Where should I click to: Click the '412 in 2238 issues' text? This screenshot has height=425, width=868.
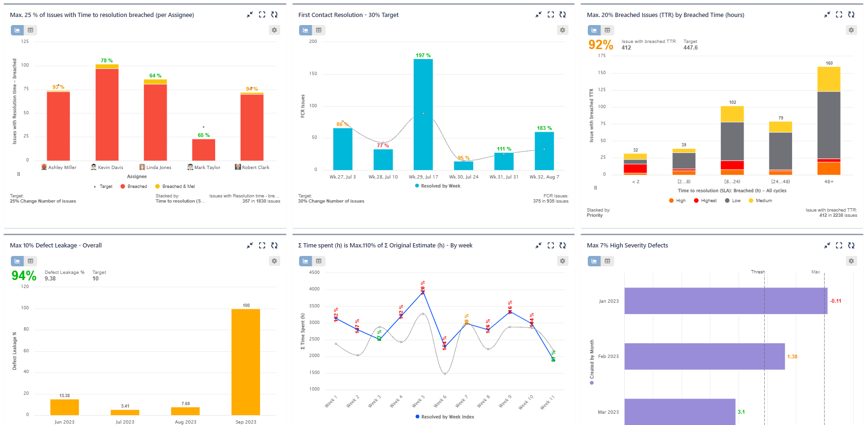838,215
